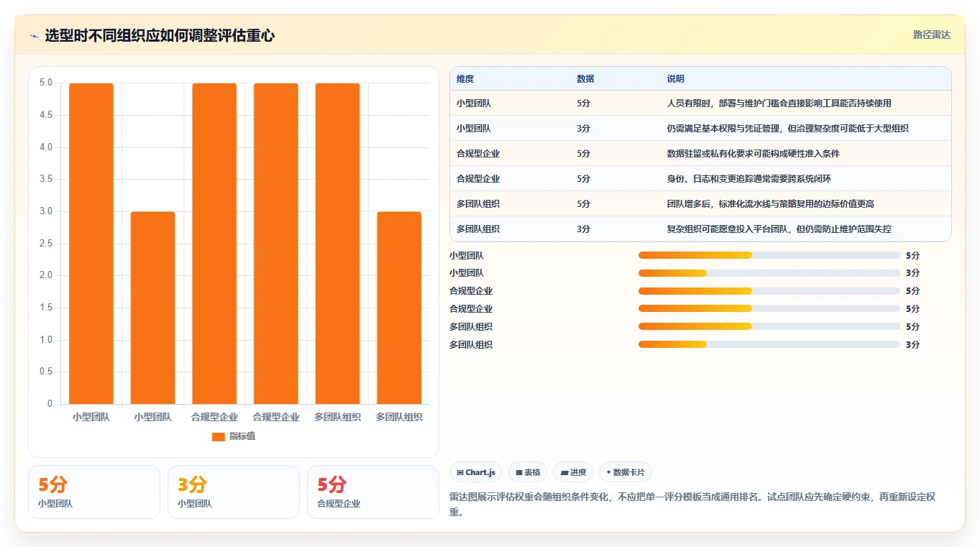Click the 数据 column header
Screen dimensions: 980x547
pos(585,79)
